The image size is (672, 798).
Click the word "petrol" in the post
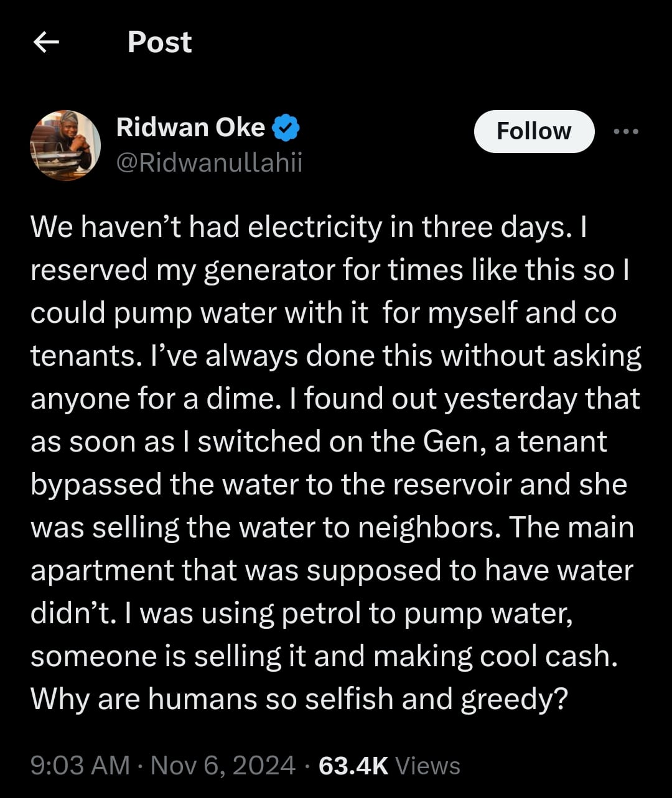(x=321, y=614)
